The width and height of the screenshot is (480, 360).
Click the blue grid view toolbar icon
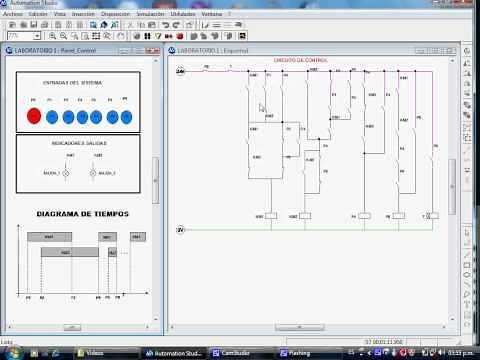93,25
